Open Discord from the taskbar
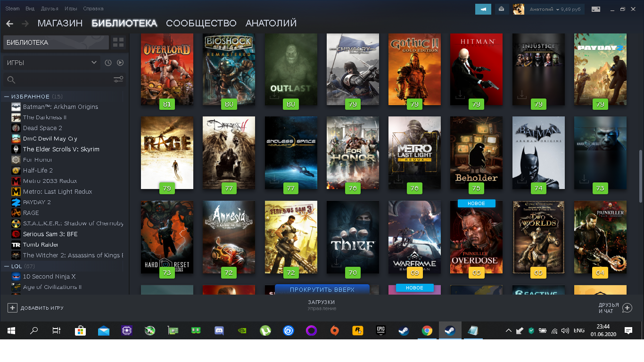644x362 pixels. tap(219, 331)
